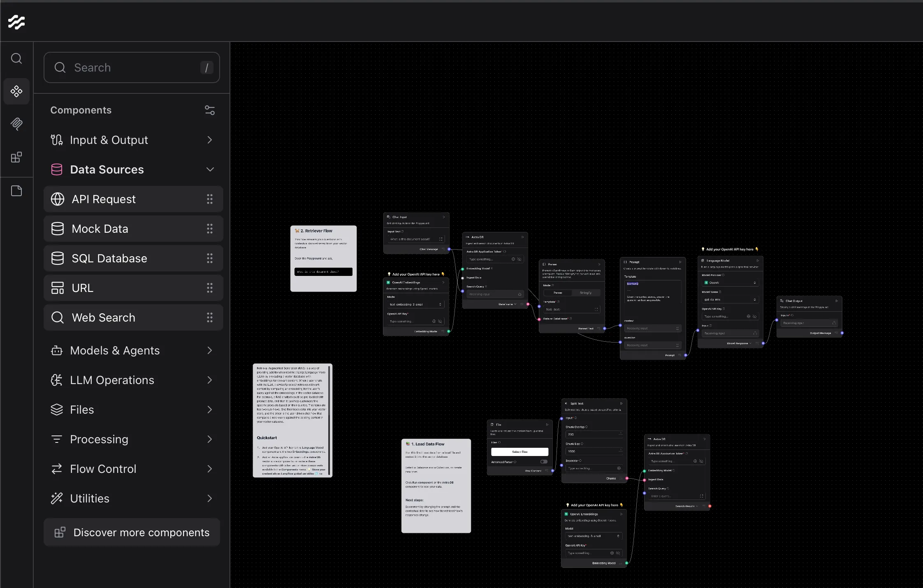Select Parser mode tab in the Parser node
The height and width of the screenshot is (588, 923).
(558, 293)
